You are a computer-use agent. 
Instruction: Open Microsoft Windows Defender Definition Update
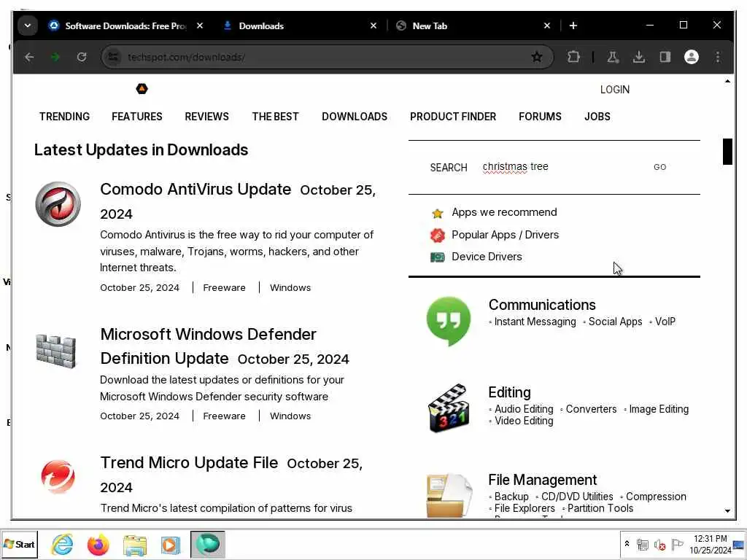[208, 346]
